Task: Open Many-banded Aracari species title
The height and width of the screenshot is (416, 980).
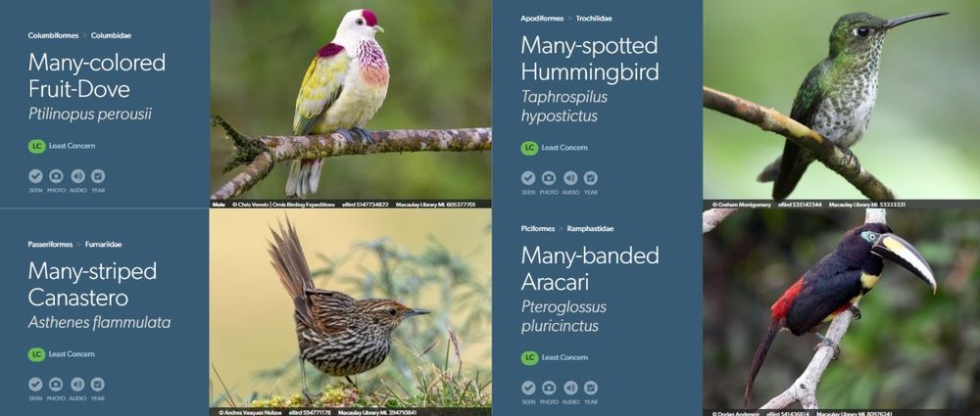Action: [x=590, y=268]
